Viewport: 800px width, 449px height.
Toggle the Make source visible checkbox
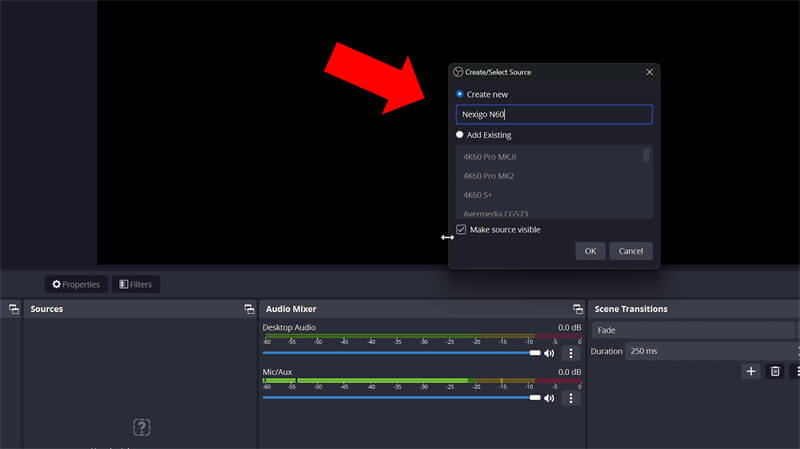pyautogui.click(x=461, y=229)
